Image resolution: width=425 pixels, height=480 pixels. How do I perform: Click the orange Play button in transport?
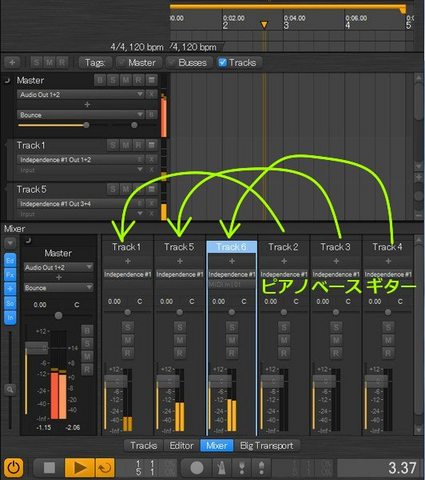tap(80, 468)
